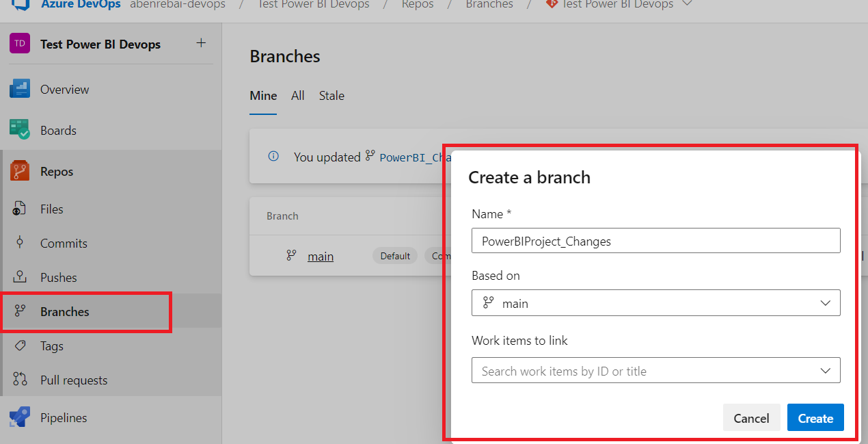Viewport: 868px width, 444px height.
Task: Open the Repos icon in sidebar
Action: tap(20, 171)
